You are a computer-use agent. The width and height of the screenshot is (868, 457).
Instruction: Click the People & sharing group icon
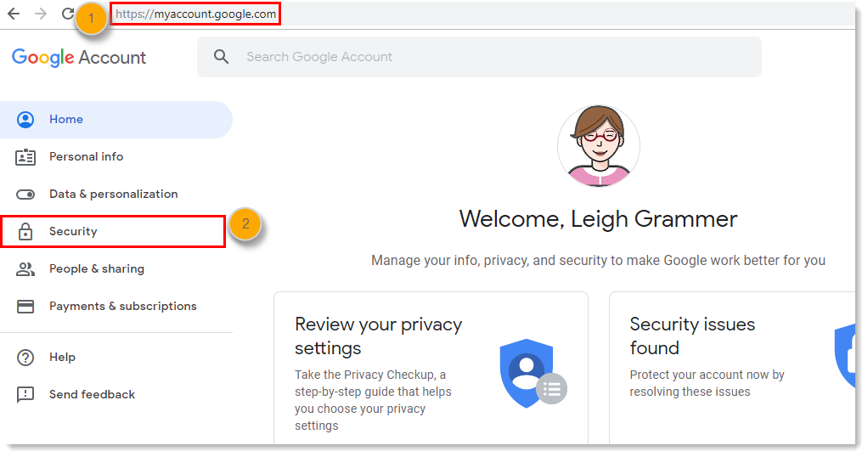(x=25, y=269)
